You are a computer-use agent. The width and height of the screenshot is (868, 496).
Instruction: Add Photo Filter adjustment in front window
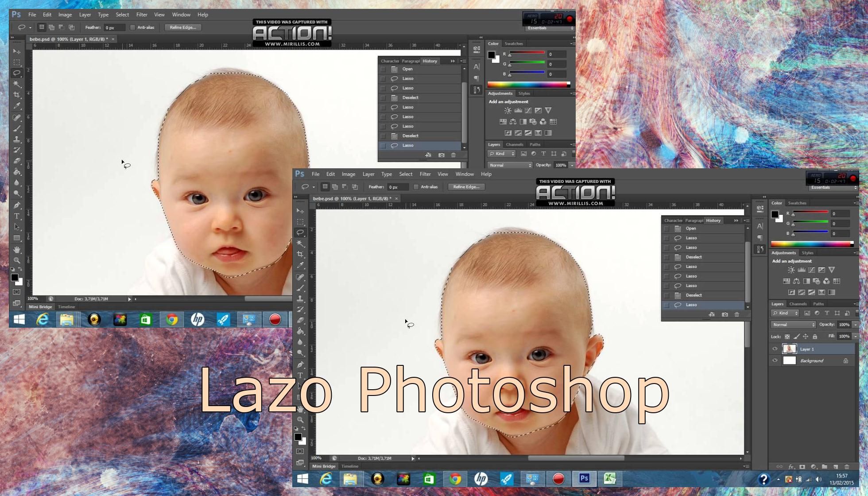[x=816, y=281]
